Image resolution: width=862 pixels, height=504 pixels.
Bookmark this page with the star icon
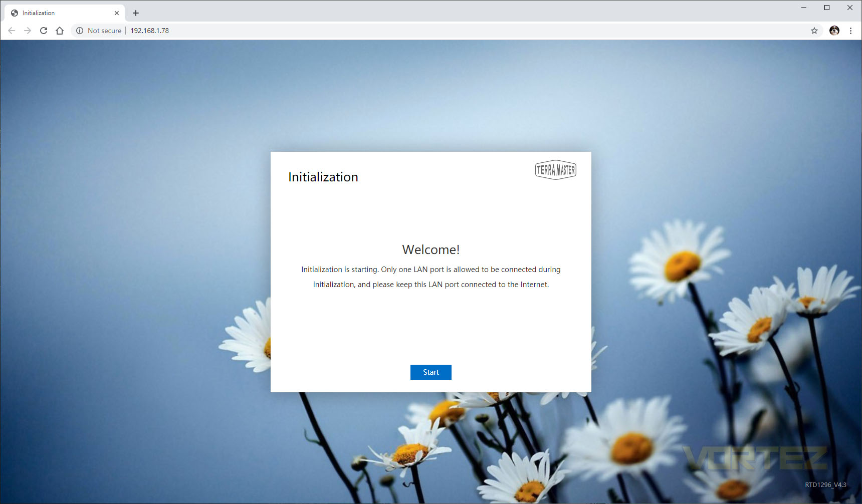tap(814, 31)
